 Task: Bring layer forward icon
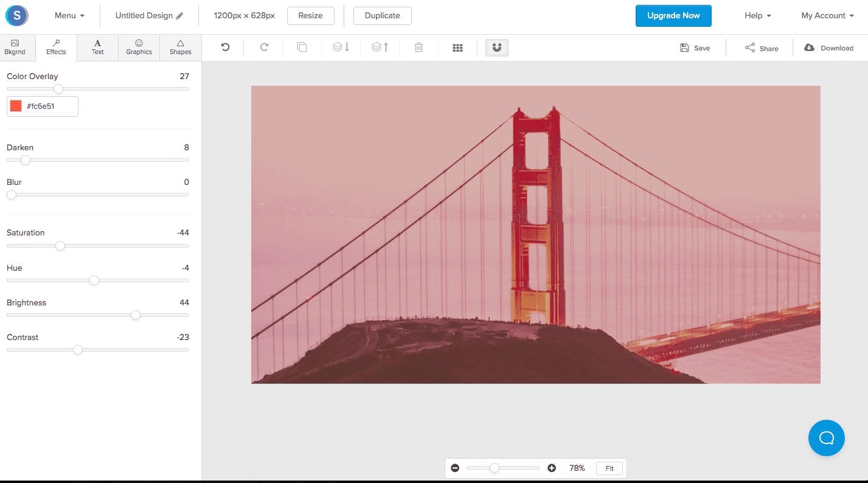tap(380, 47)
